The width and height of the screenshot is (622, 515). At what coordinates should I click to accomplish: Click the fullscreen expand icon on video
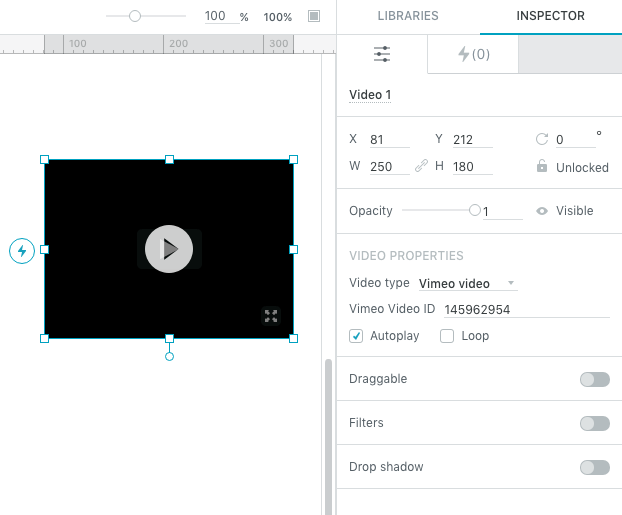(x=271, y=316)
